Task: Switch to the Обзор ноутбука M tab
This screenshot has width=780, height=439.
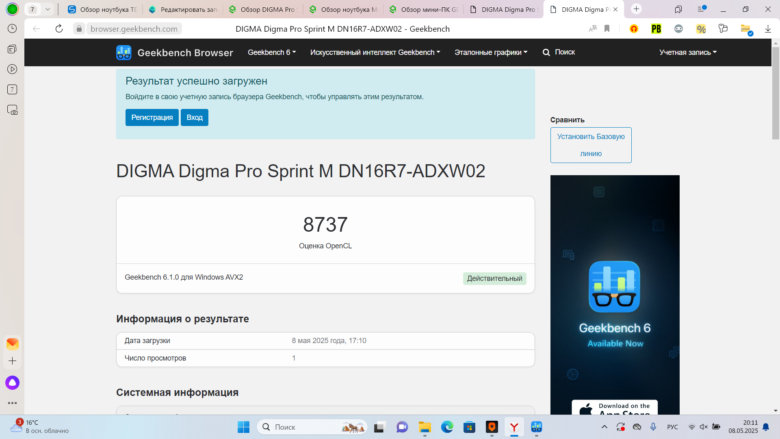Action: pos(343,9)
